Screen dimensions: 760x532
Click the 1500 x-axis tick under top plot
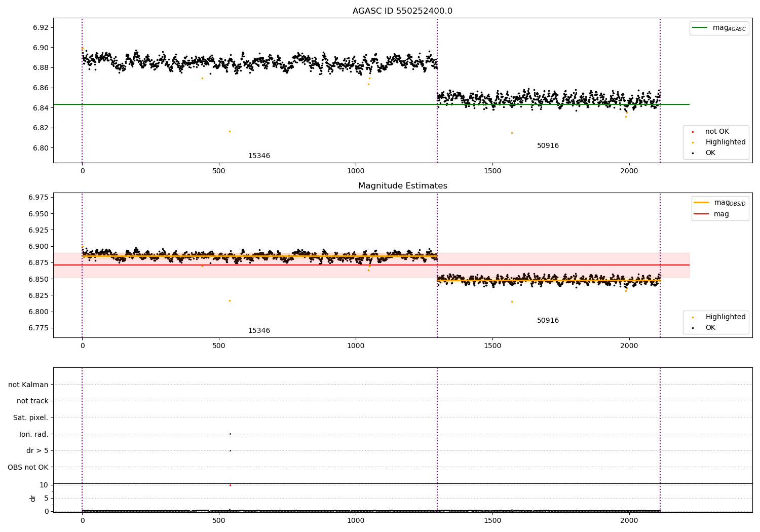click(492, 171)
